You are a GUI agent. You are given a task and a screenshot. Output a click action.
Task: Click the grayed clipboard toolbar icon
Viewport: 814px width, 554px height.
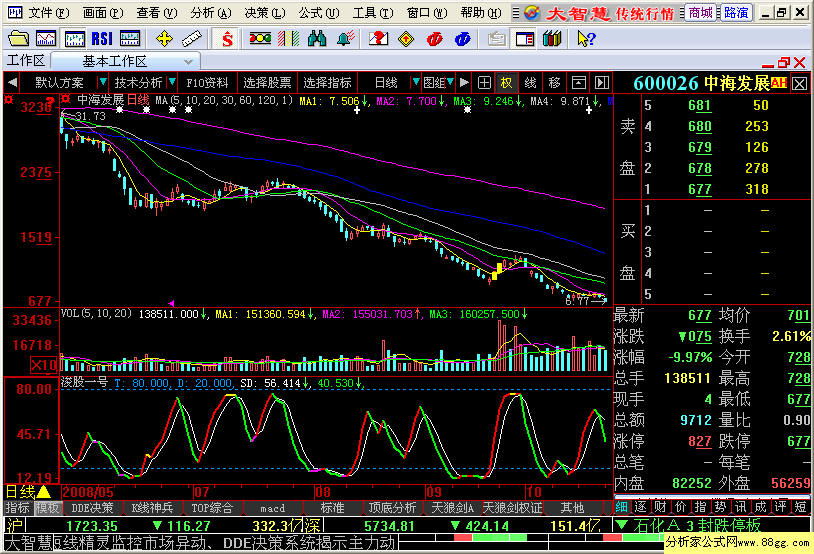tap(497, 39)
